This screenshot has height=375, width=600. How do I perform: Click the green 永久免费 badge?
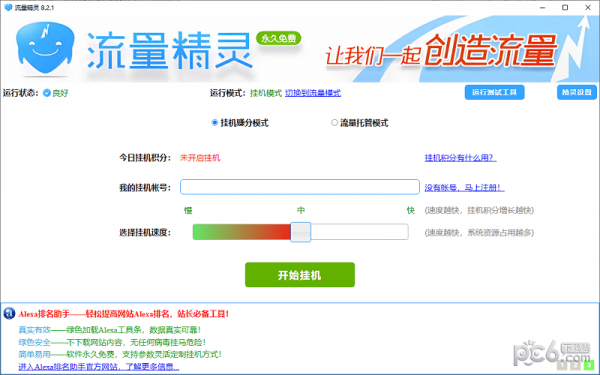279,38
